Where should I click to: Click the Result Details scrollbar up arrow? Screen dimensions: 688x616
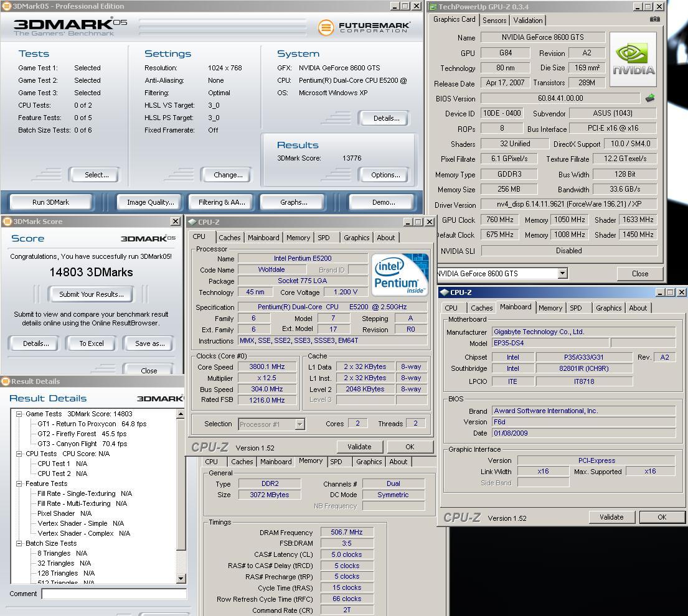point(181,413)
